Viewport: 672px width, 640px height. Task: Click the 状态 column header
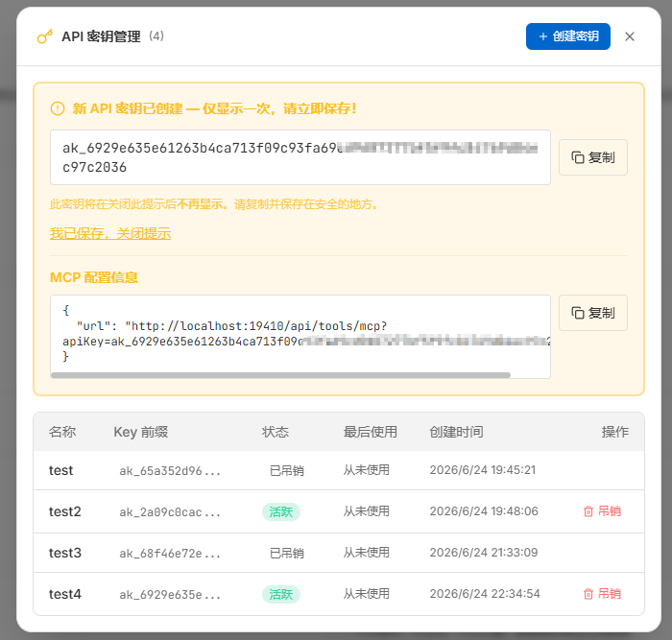[x=276, y=432]
